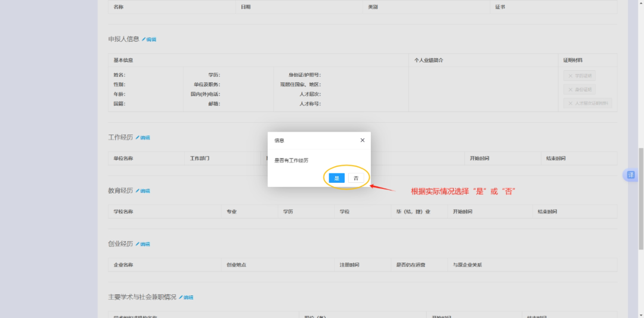Click the 年龄 label
The width and height of the screenshot is (644, 318).
pos(119,94)
